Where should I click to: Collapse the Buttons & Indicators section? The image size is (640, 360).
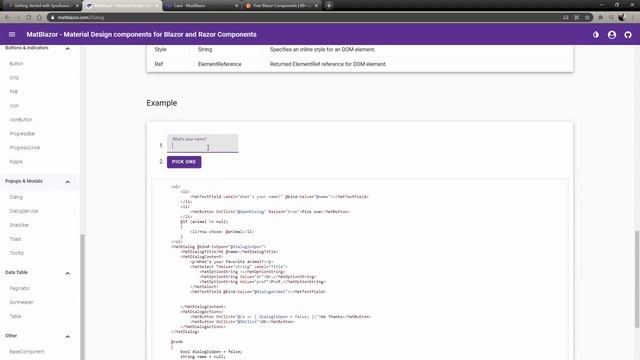67,49
